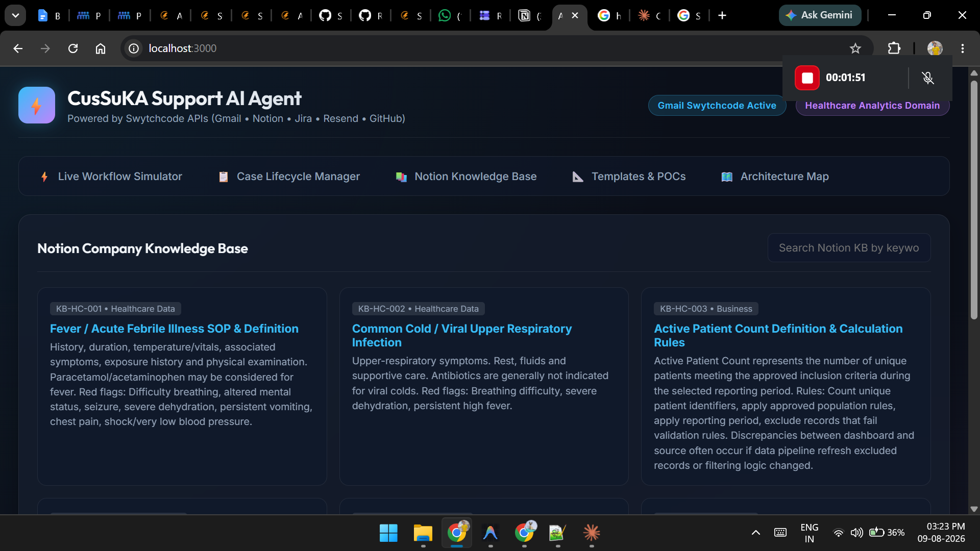
Task: Switch to the GitHub tab labeled S
Action: (331, 16)
